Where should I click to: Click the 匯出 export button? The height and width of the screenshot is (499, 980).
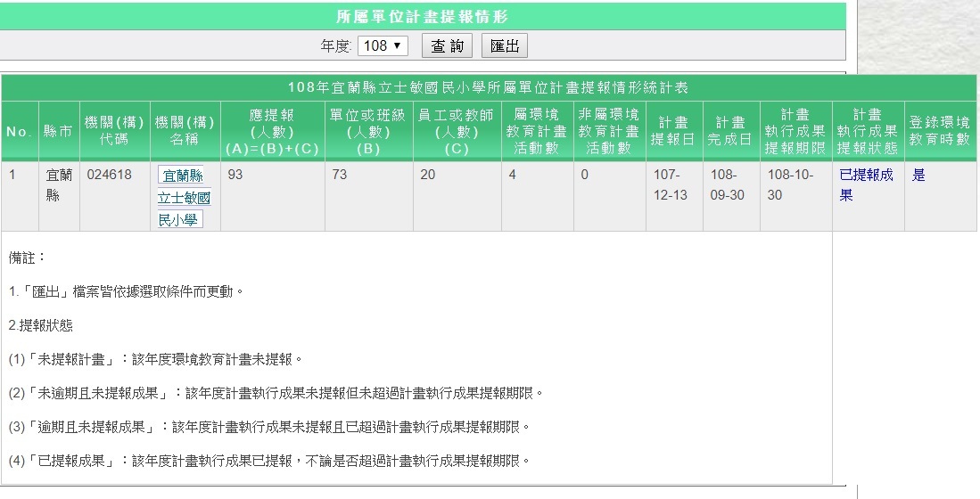click(x=505, y=45)
